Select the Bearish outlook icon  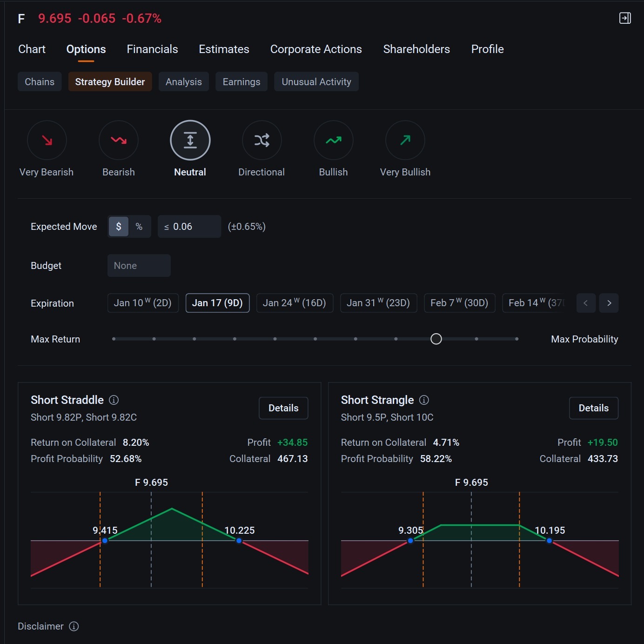[x=119, y=140]
